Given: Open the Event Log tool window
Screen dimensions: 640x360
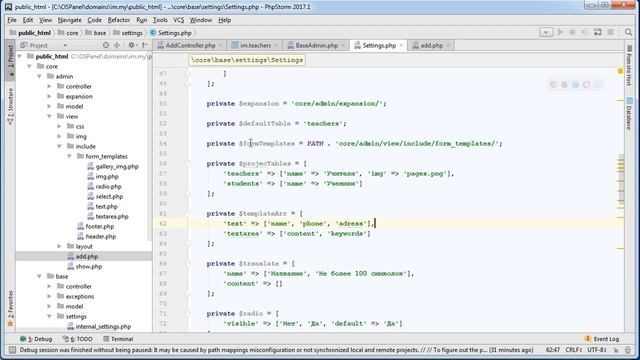Looking at the screenshot, I should [x=602, y=339].
